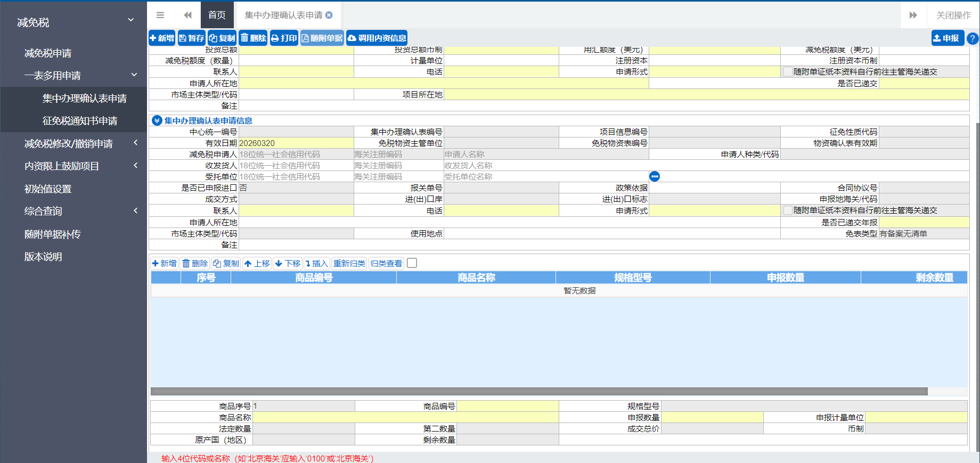Click the 打印 print button

(x=284, y=38)
